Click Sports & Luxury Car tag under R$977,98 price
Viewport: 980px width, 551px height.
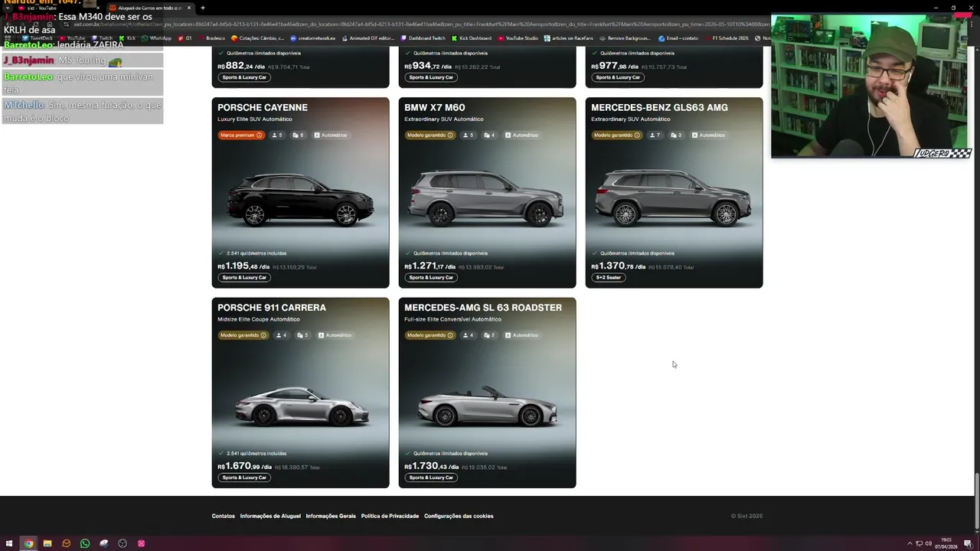coord(618,77)
